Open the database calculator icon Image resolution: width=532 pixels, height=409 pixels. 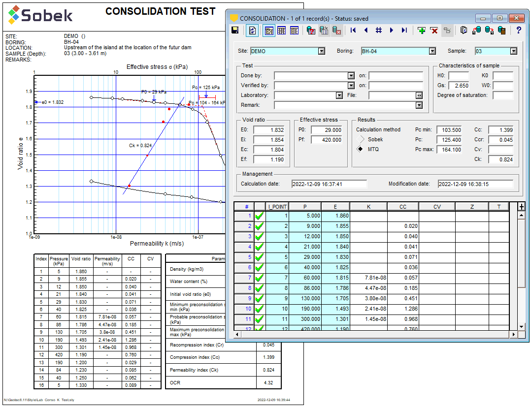[x=502, y=30]
